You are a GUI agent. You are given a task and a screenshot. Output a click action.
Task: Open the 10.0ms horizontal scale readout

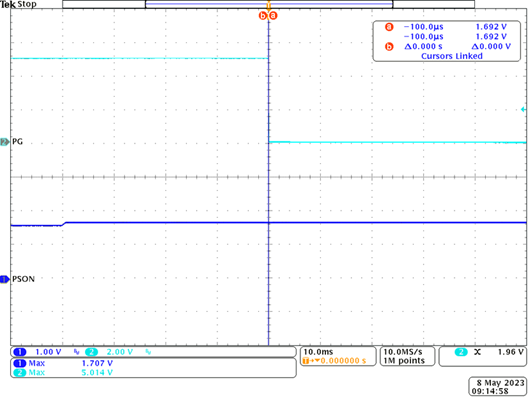[x=318, y=352]
